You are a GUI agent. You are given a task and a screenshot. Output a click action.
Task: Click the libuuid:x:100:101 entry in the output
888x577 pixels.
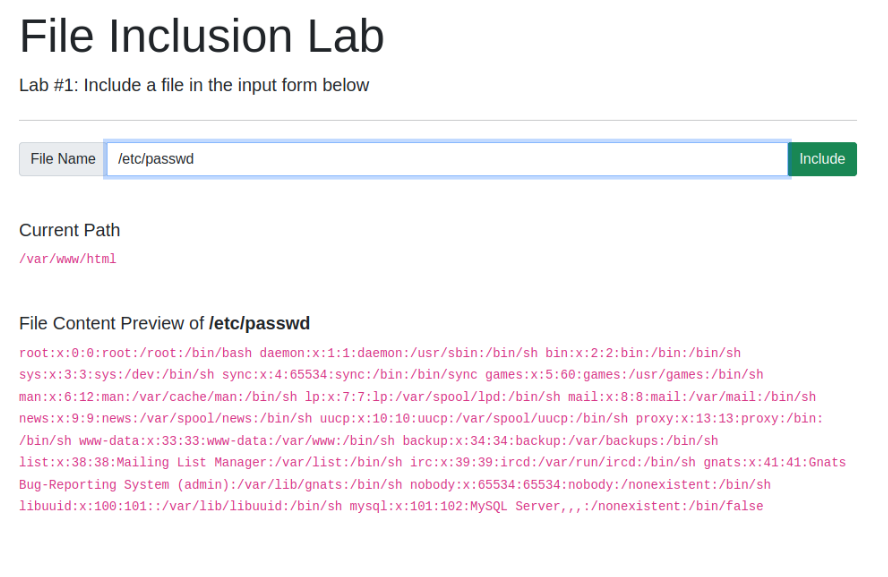coord(181,506)
